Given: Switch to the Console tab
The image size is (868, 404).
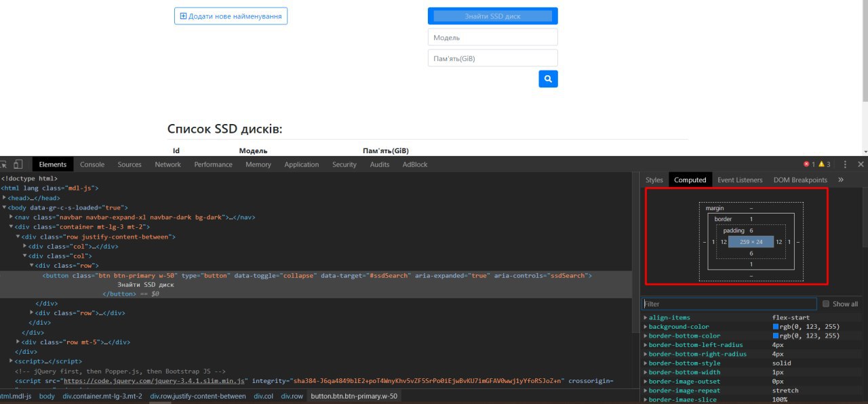Looking at the screenshot, I should pos(92,164).
